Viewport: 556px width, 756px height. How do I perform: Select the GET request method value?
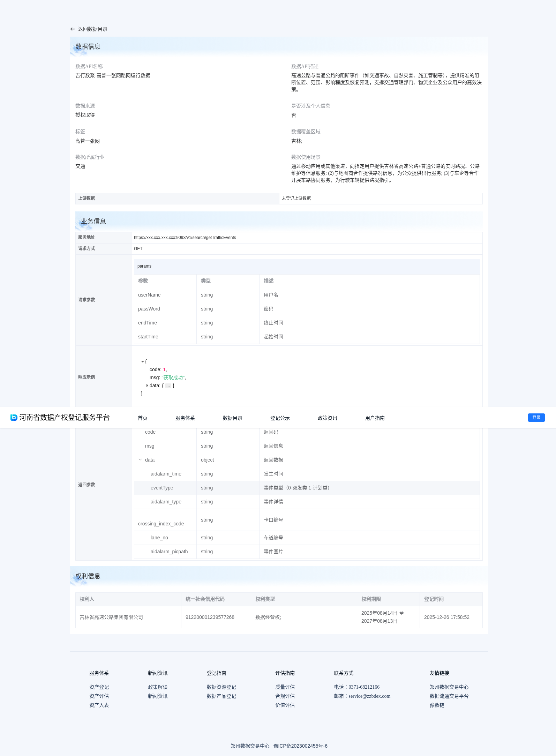(x=138, y=249)
